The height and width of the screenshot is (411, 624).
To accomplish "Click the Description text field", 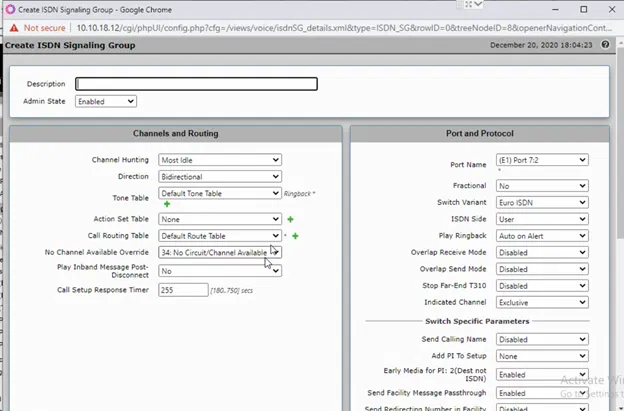I will 196,84.
